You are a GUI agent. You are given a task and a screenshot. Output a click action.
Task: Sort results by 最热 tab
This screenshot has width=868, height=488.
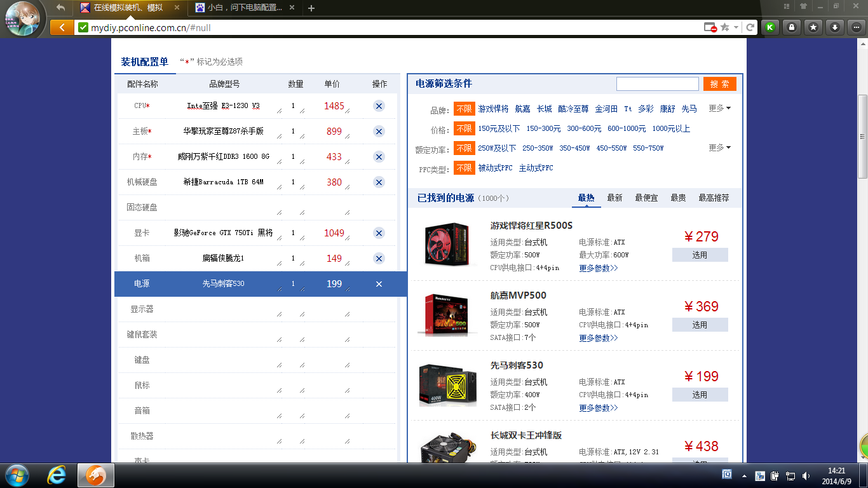coord(586,198)
